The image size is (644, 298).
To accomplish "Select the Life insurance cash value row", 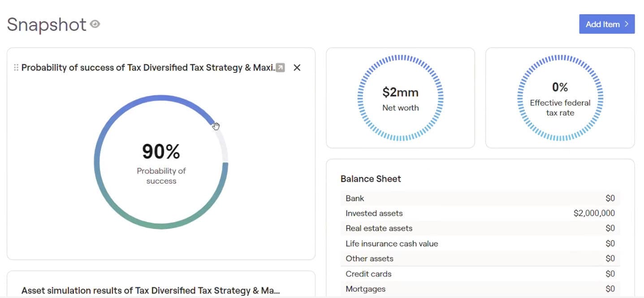I will [x=480, y=243].
